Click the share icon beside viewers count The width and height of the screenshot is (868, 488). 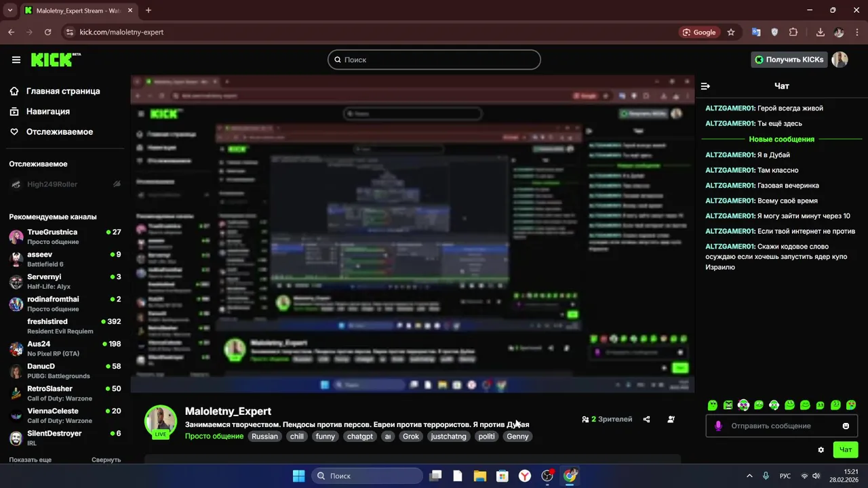coord(646,419)
